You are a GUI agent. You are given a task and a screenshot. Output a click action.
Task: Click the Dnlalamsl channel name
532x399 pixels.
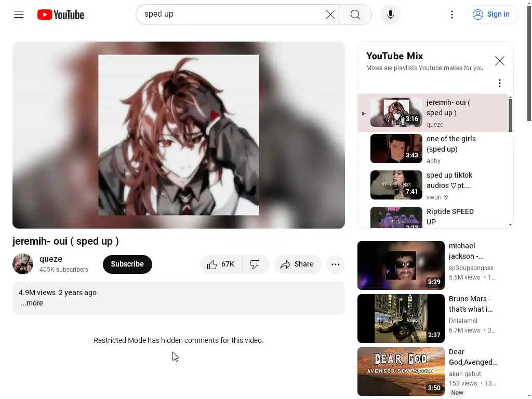click(x=463, y=321)
